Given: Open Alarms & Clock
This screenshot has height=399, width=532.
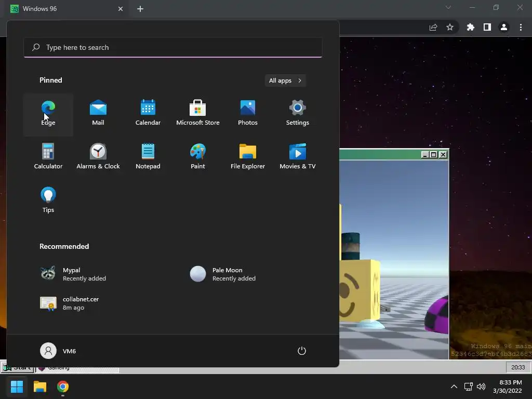Looking at the screenshot, I should point(98,158).
